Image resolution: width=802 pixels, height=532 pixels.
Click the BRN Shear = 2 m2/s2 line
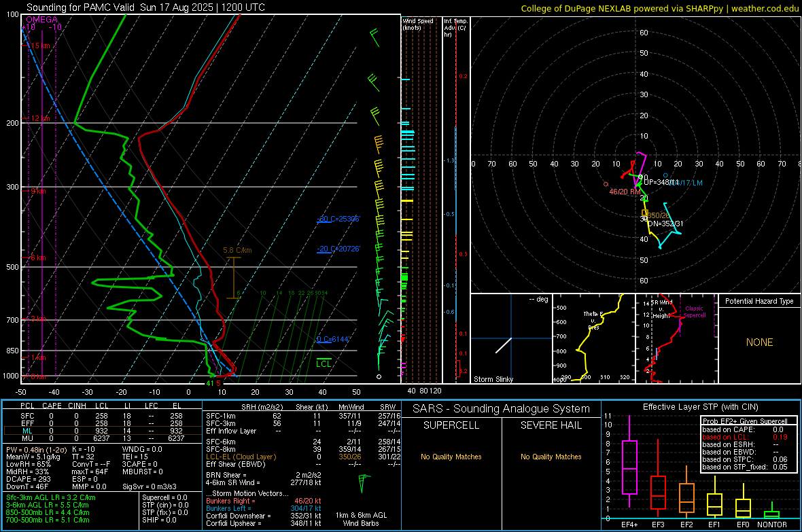pos(264,475)
